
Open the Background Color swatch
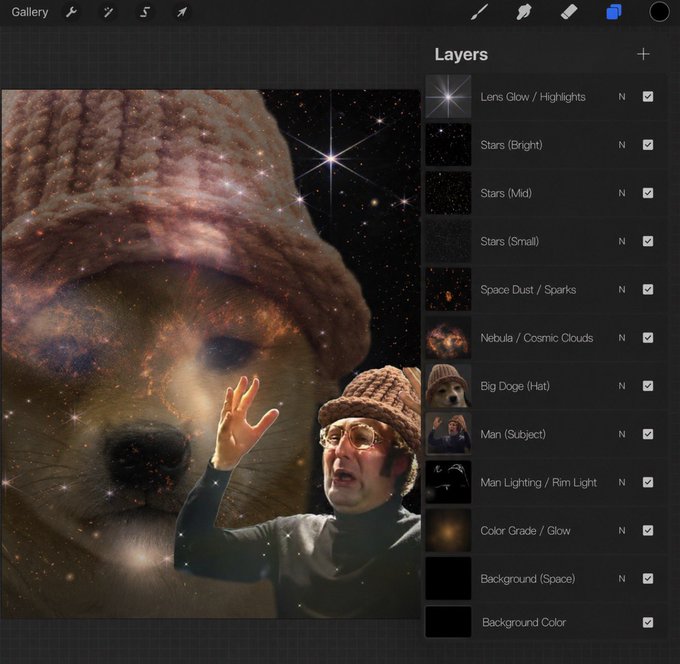[448, 622]
